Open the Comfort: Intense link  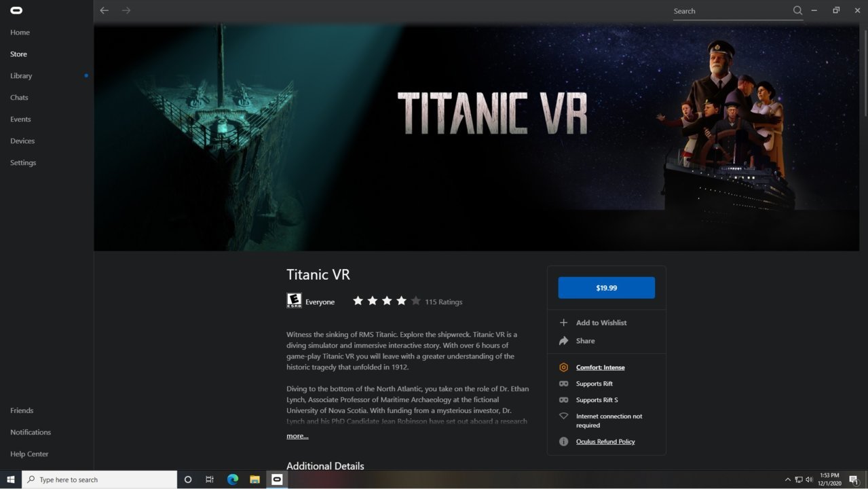tap(600, 367)
